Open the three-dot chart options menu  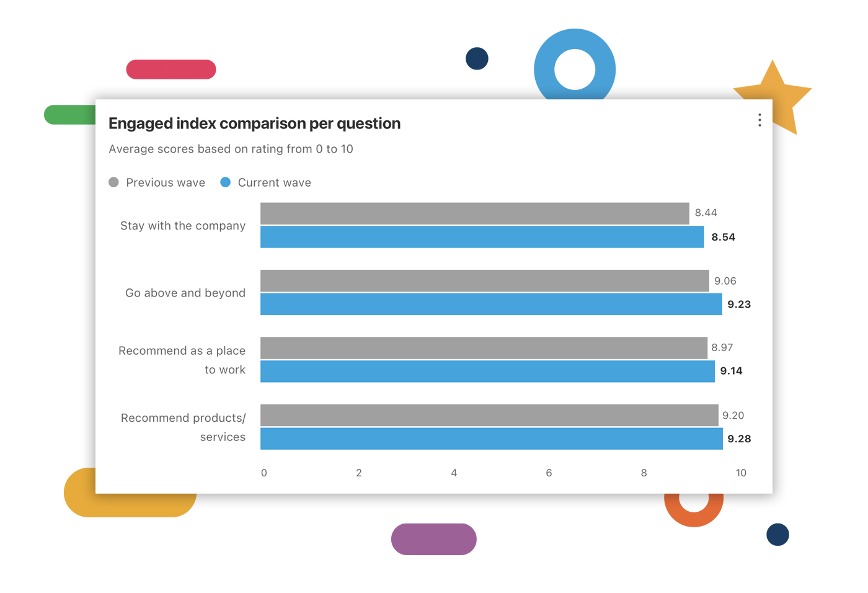click(x=759, y=120)
